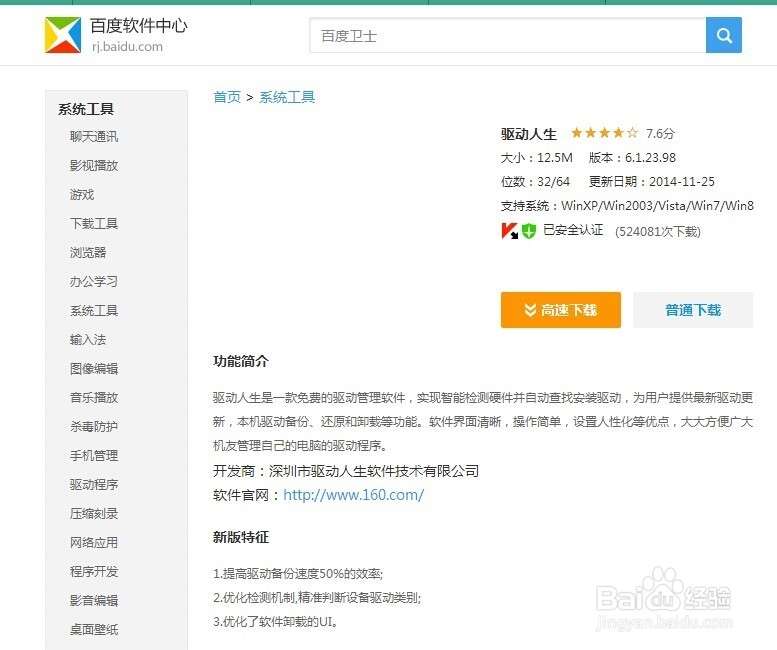Select 办公学习 category in sidebar

click(x=94, y=281)
